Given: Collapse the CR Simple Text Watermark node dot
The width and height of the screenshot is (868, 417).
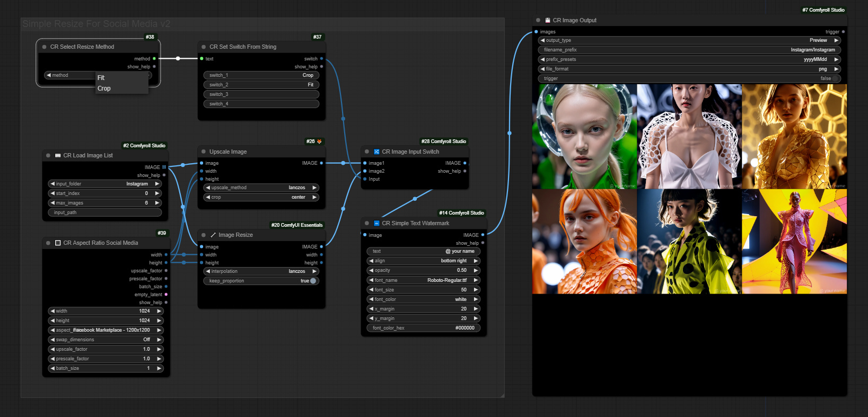Looking at the screenshot, I should pos(367,223).
